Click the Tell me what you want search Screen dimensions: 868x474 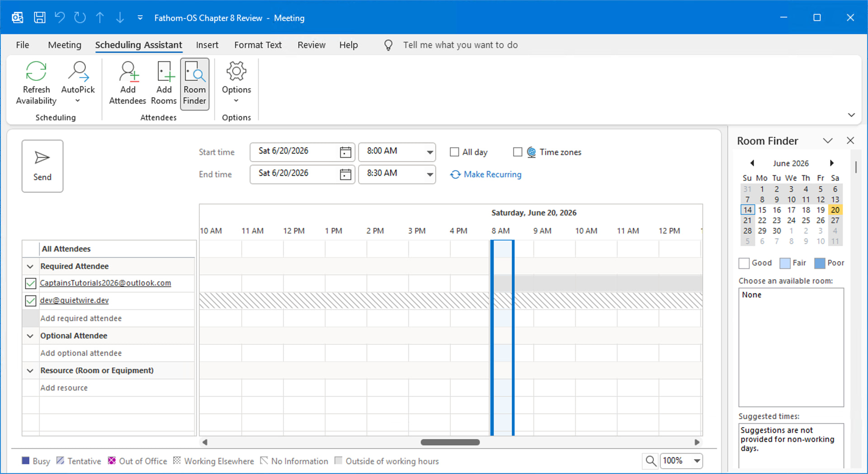coord(460,45)
